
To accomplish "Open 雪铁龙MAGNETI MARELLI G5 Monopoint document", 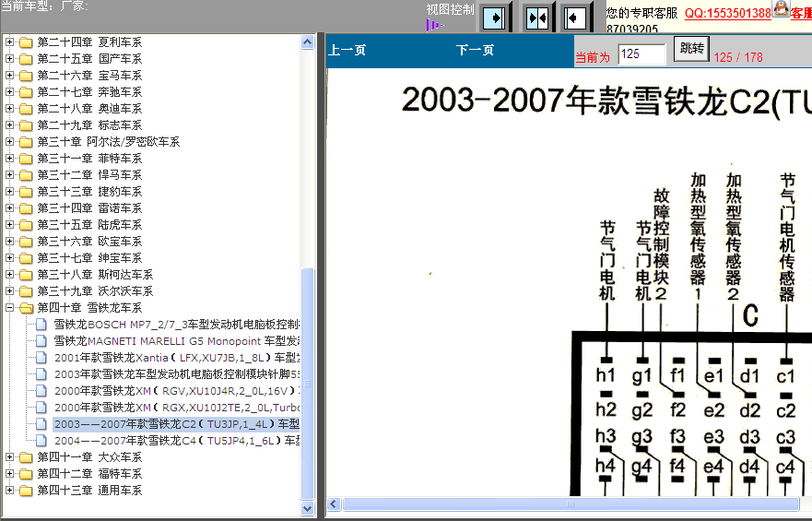I will coord(177,341).
